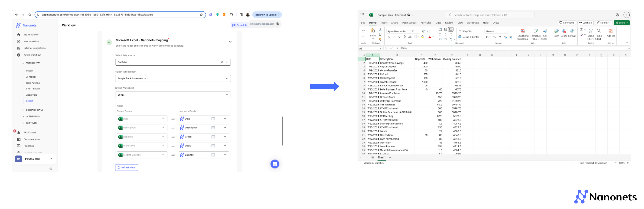Click the Increase Font Size icon

tap(423, 31)
